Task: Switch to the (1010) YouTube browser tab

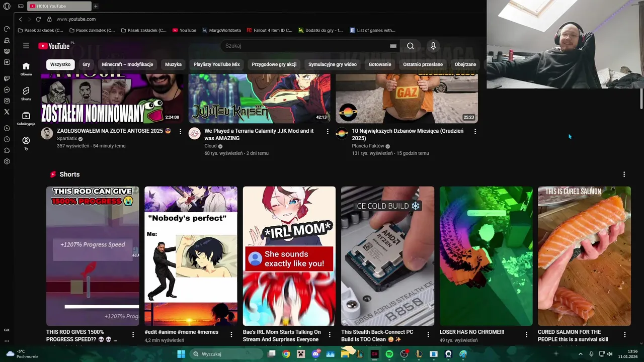Action: point(59,6)
